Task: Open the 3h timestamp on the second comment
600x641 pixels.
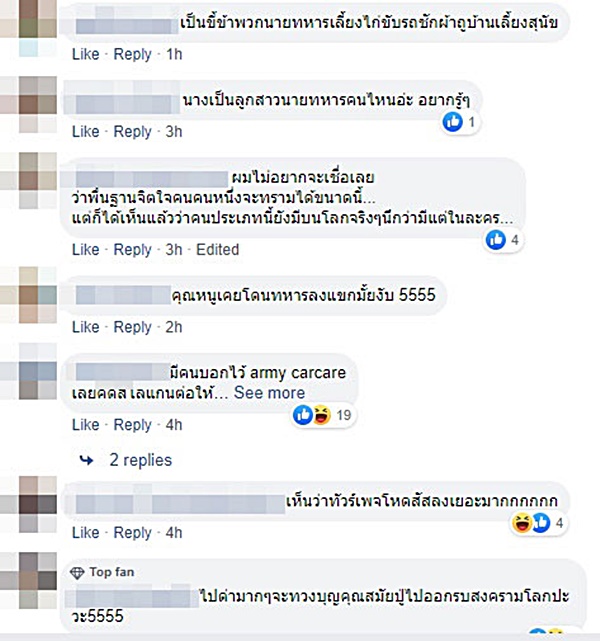Action: click(x=174, y=132)
